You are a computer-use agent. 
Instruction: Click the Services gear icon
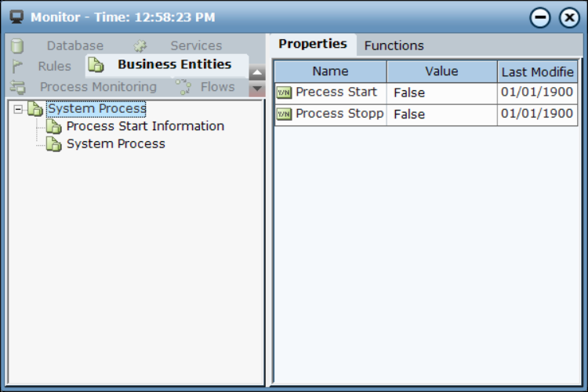(x=140, y=46)
